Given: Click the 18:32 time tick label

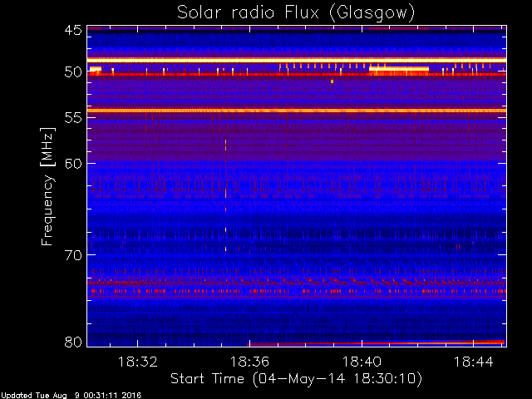Looking at the screenshot, I should click(137, 362).
